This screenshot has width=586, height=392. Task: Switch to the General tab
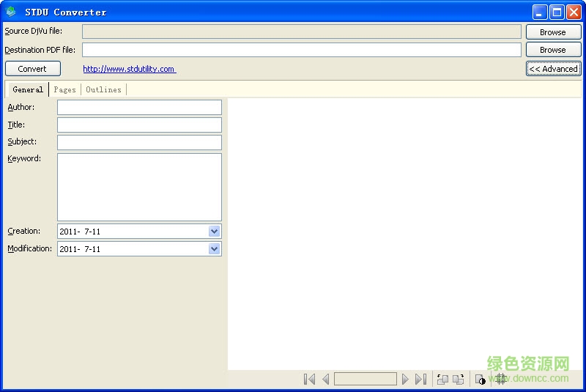(x=28, y=89)
